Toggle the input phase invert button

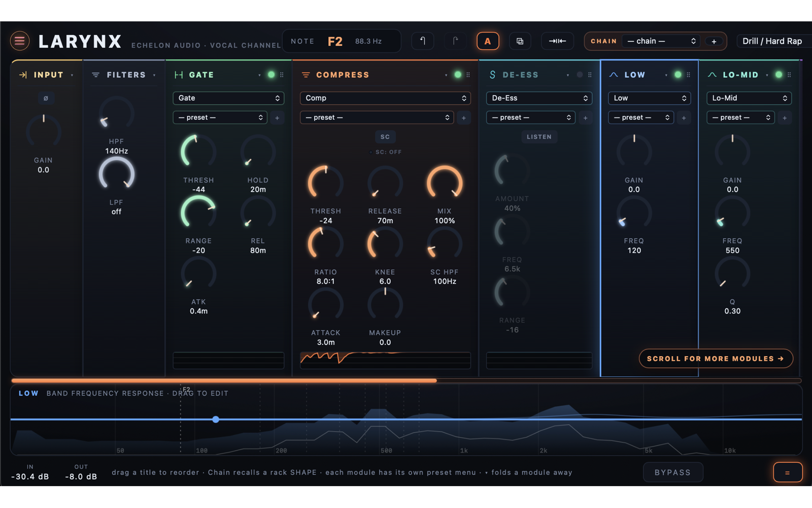(x=46, y=99)
